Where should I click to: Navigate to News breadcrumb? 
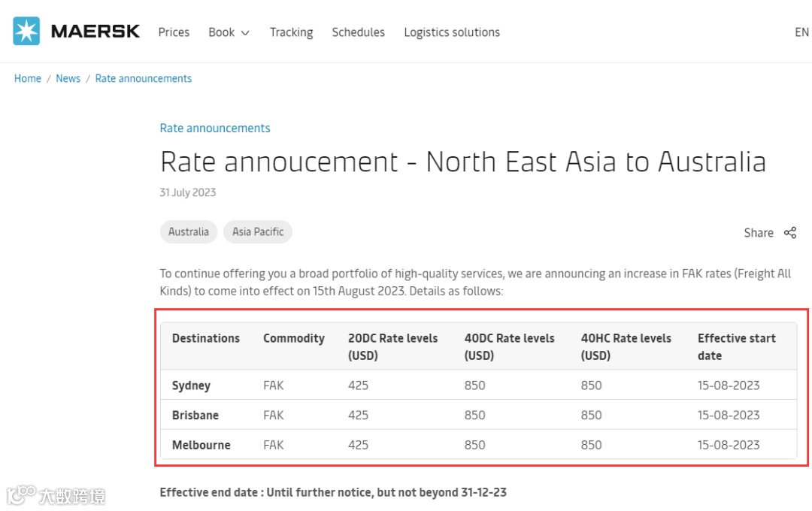[x=68, y=78]
